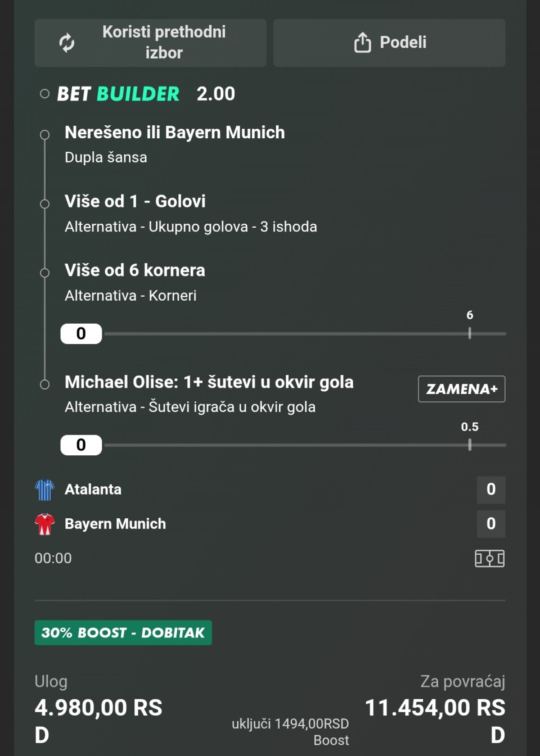
Task: Tap the share upload icon
Action: pyautogui.click(x=362, y=43)
